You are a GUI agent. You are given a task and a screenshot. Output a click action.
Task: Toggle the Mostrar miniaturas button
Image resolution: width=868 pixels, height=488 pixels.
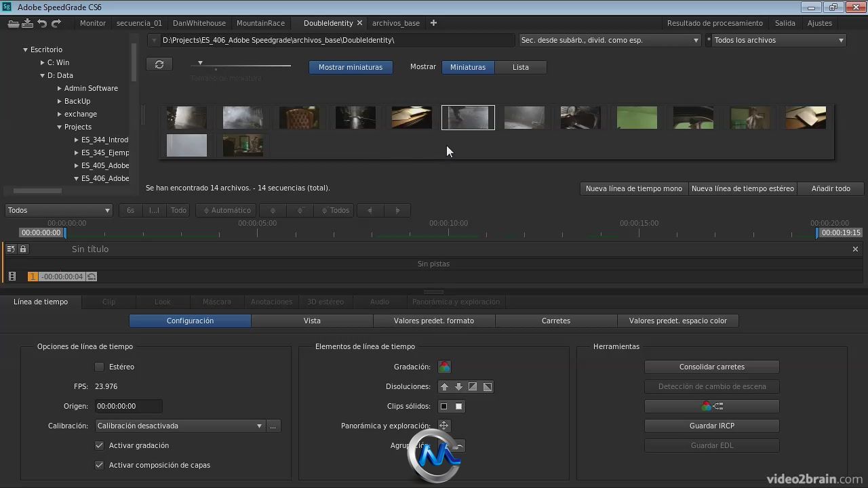[x=351, y=67]
